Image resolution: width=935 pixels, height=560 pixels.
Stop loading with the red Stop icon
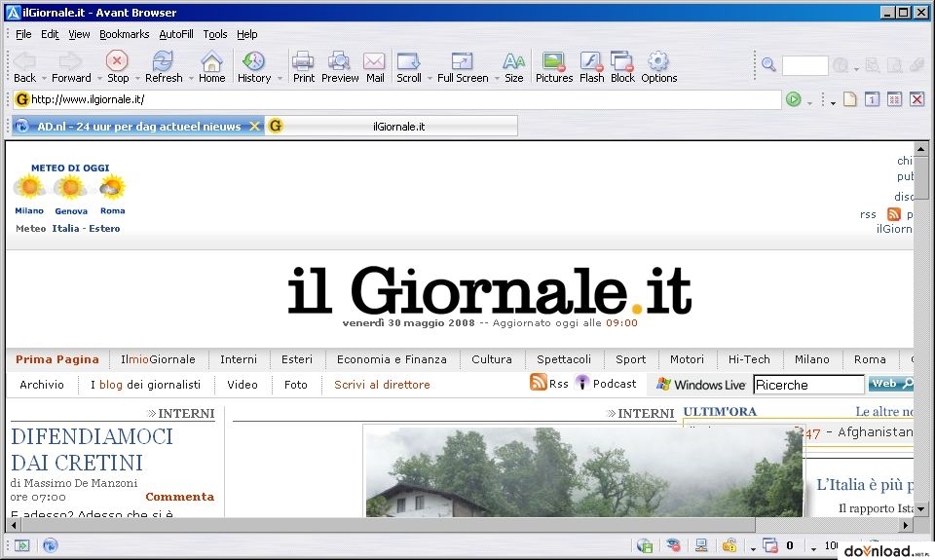coord(117,60)
